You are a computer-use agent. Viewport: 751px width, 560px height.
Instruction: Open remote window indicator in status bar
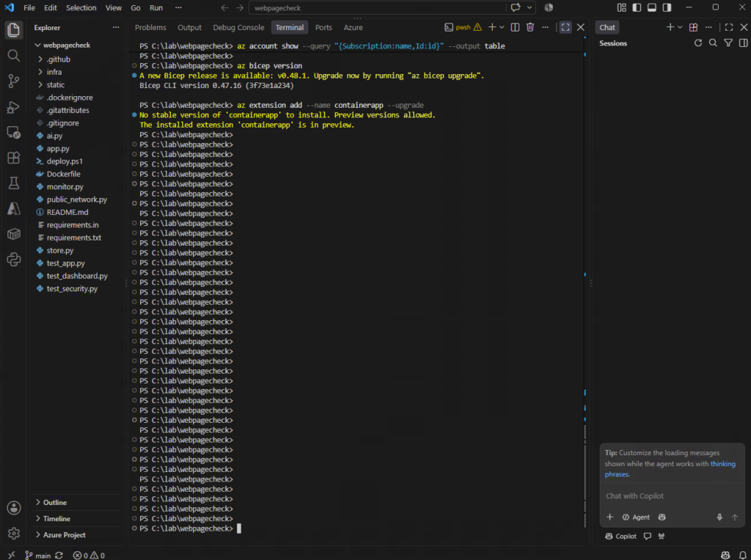[x=11, y=555]
